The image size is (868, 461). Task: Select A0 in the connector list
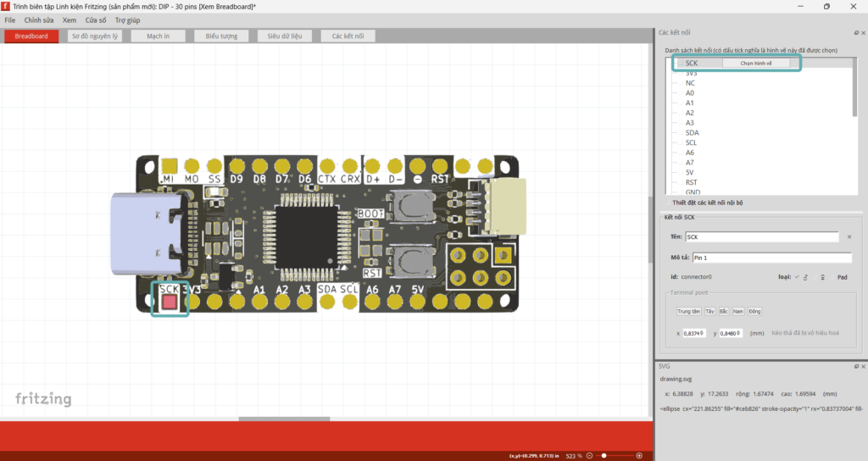coord(690,93)
